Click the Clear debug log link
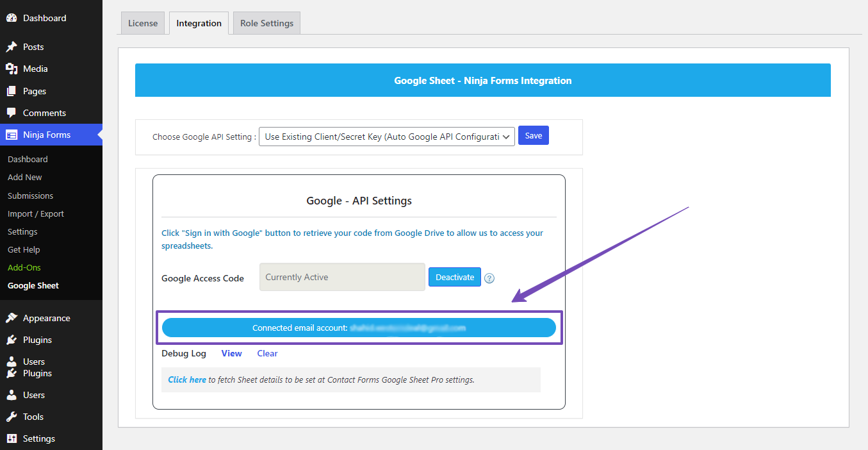868x450 pixels. coord(268,353)
